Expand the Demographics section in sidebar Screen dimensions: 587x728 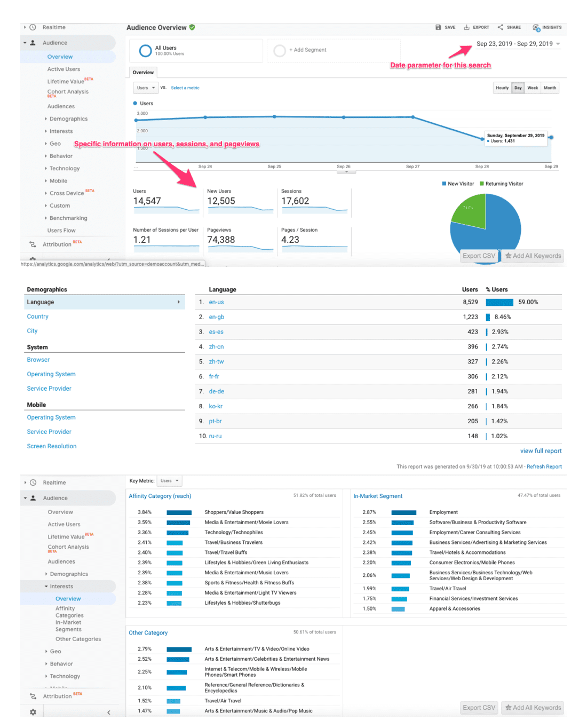(68, 118)
